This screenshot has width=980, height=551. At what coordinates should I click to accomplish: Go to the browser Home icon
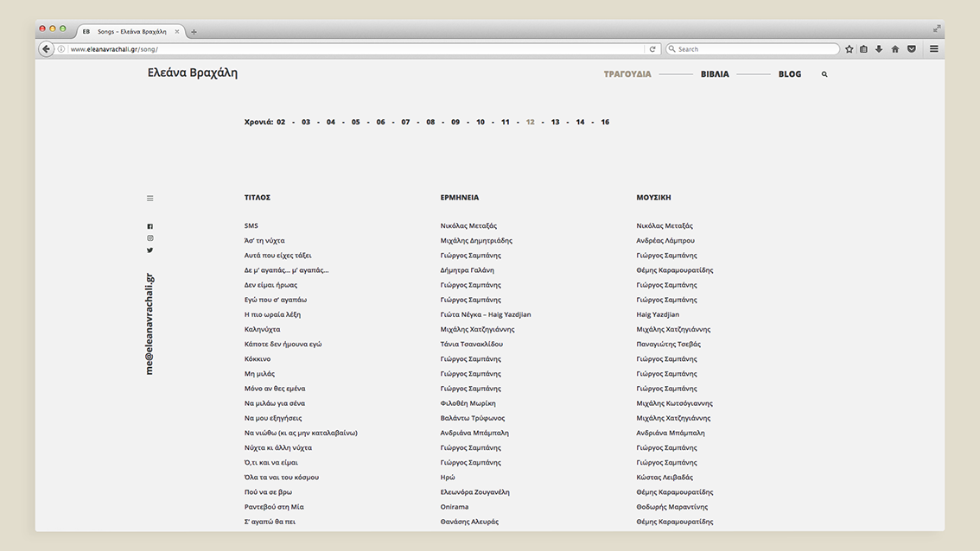point(895,49)
